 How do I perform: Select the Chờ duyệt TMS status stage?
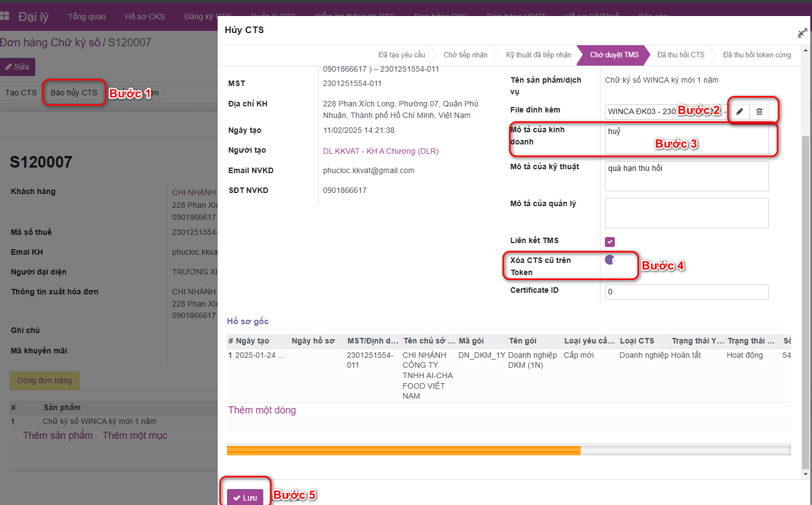click(x=614, y=55)
